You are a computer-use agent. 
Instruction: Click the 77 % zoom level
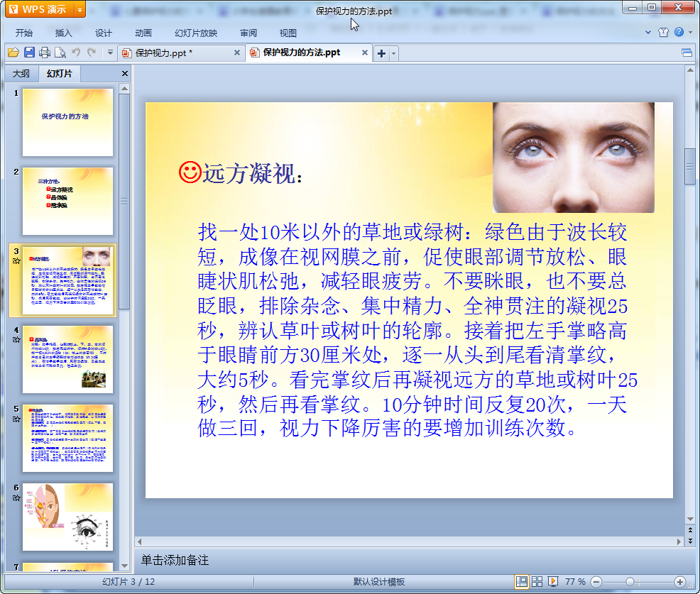[575, 582]
